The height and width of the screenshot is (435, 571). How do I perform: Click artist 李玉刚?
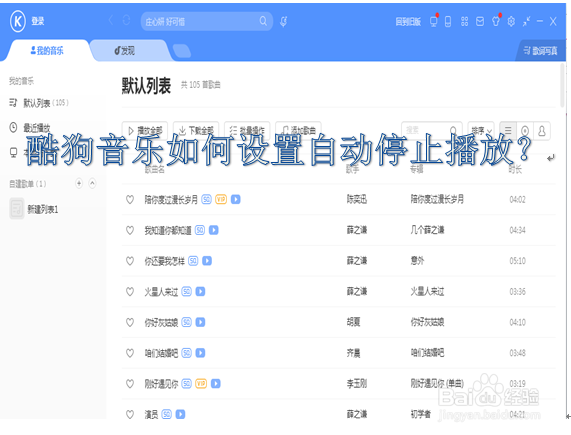pos(357,384)
